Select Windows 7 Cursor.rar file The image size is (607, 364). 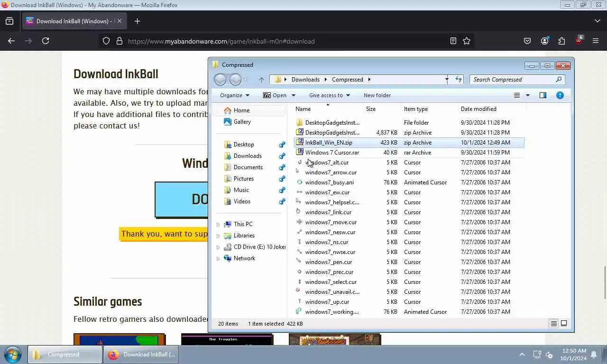[x=409, y=153]
